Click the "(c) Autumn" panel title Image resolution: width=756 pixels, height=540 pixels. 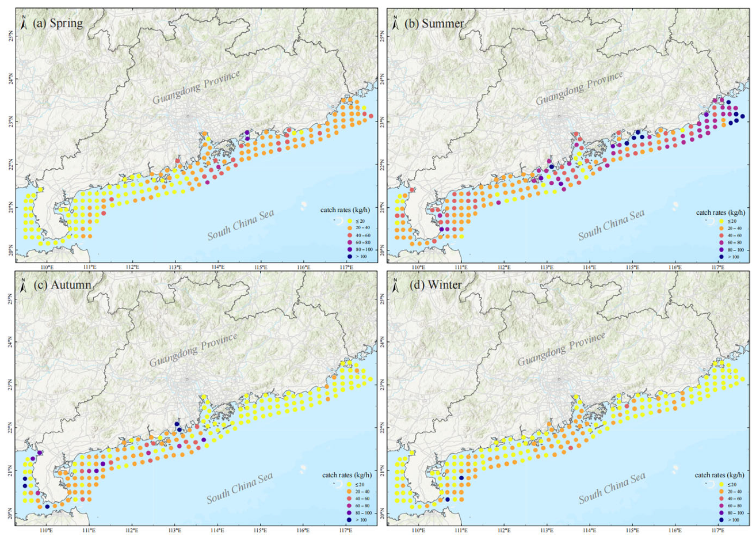[x=62, y=285]
